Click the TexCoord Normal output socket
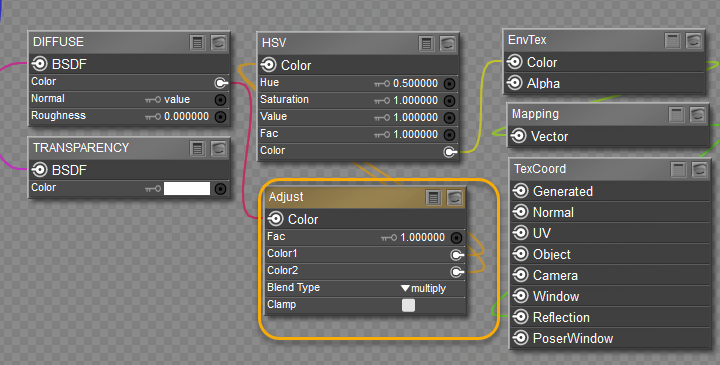 [x=521, y=212]
